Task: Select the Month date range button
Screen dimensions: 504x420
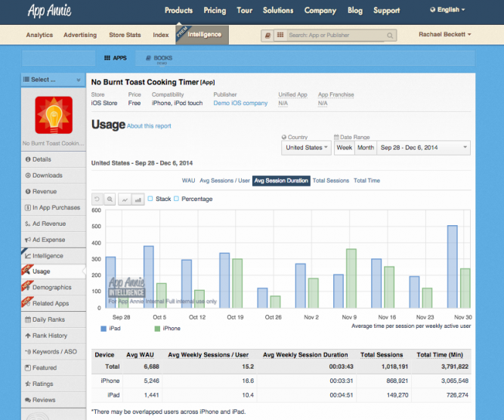Action: [365, 148]
